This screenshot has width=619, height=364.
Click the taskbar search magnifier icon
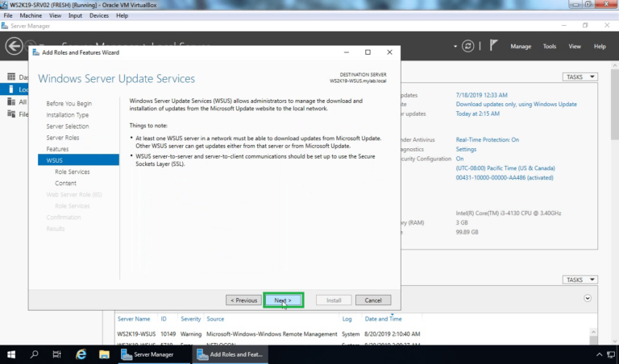point(35,354)
